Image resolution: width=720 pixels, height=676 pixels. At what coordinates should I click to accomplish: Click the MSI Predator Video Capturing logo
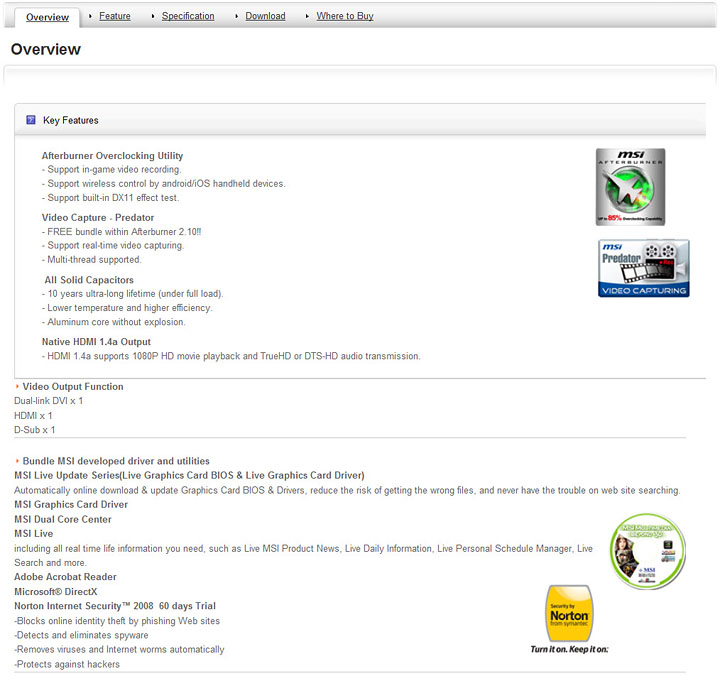(x=643, y=268)
